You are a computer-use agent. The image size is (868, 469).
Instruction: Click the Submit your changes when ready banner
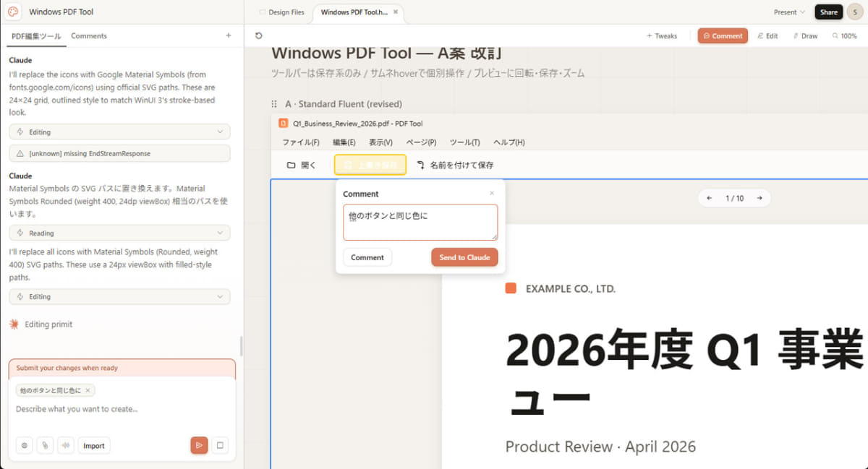122,368
